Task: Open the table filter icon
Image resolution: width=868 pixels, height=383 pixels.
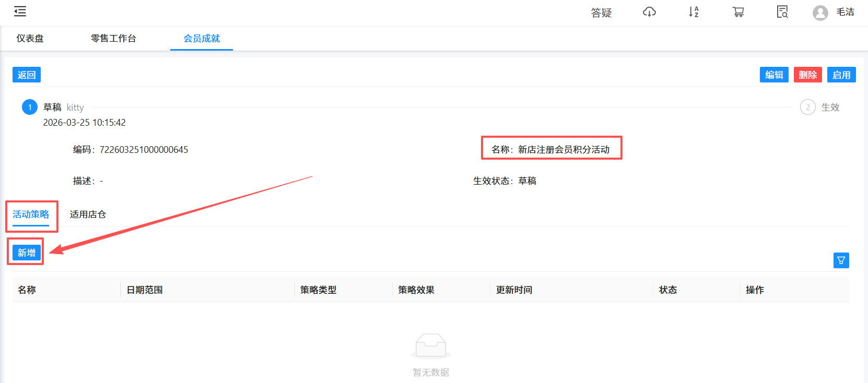Action: (841, 260)
